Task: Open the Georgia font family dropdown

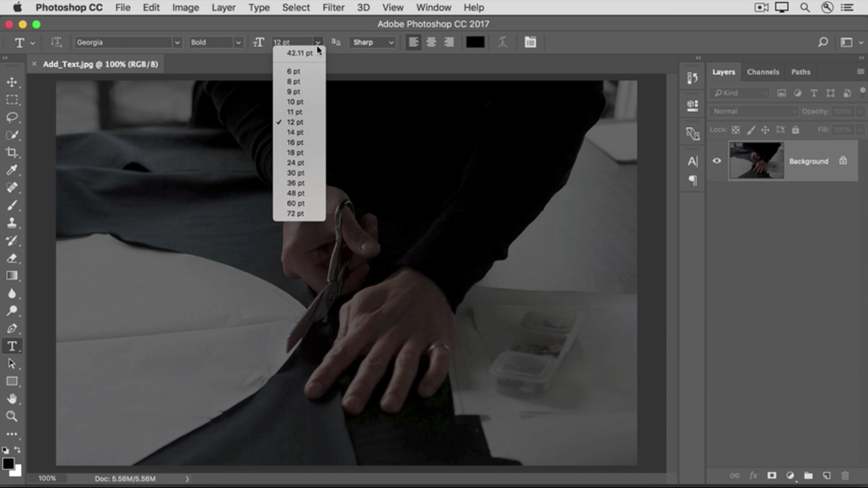Action: click(128, 42)
